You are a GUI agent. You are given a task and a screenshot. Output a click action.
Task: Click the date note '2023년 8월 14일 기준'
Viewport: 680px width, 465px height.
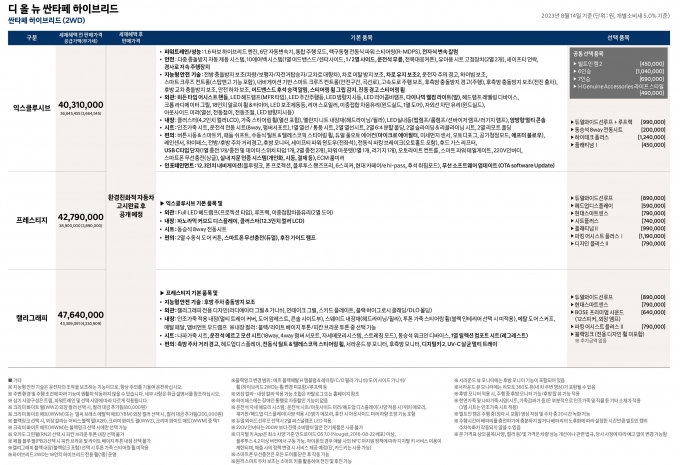(566, 16)
